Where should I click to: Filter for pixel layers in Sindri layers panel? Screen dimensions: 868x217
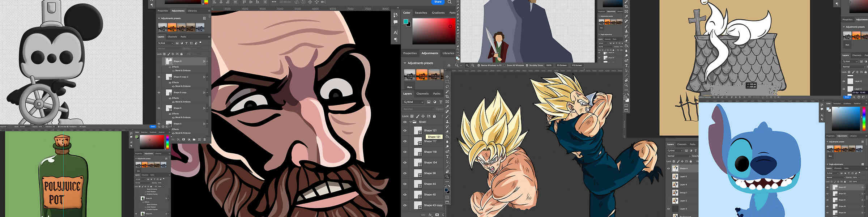coord(429,102)
